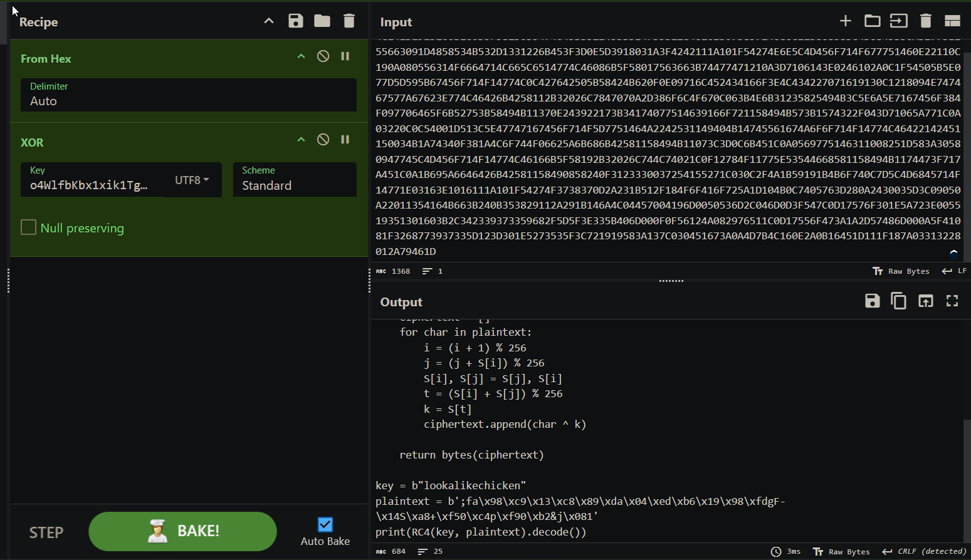Clear the recipe with trash icon
The height and width of the screenshot is (560, 971).
[349, 21]
